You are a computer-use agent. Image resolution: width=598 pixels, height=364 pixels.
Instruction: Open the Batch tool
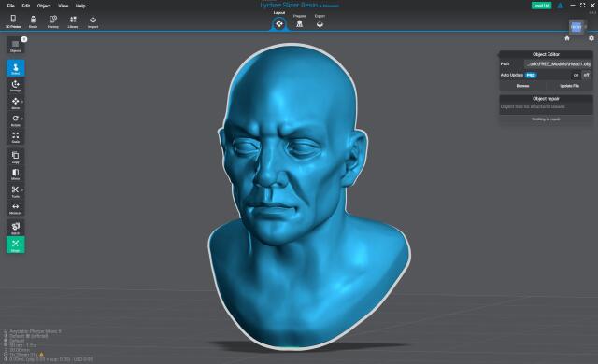click(16, 228)
